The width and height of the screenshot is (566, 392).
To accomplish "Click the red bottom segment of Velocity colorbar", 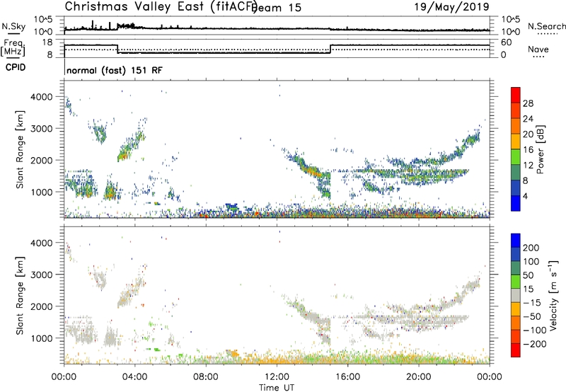I will point(516,350).
